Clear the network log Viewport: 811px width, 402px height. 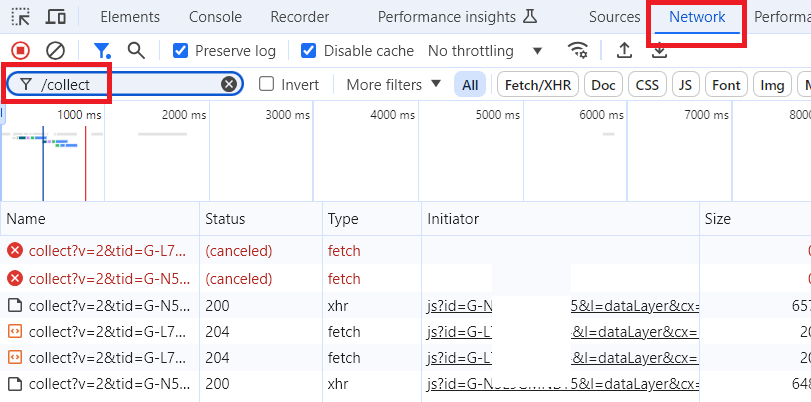(x=56, y=50)
